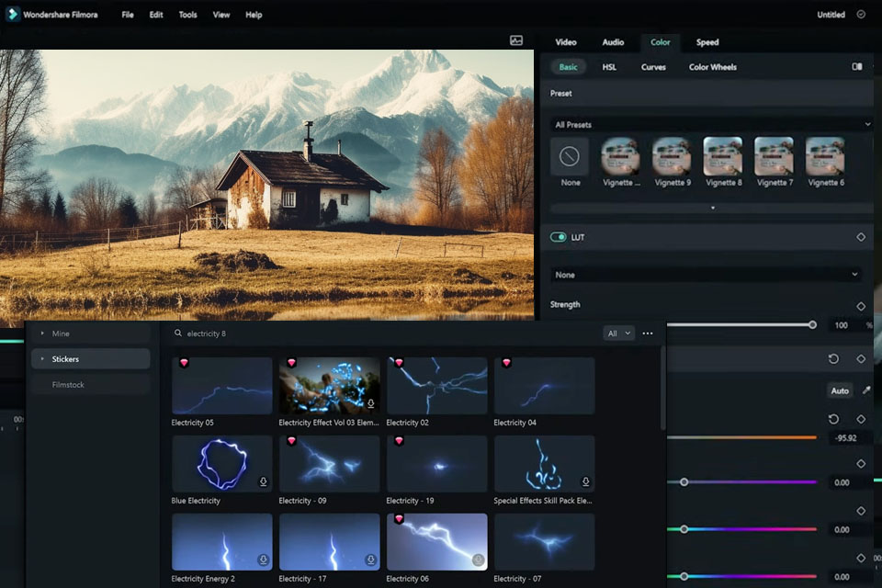
Task: Download Electricity Effect Vol 03 element
Action: [370, 403]
